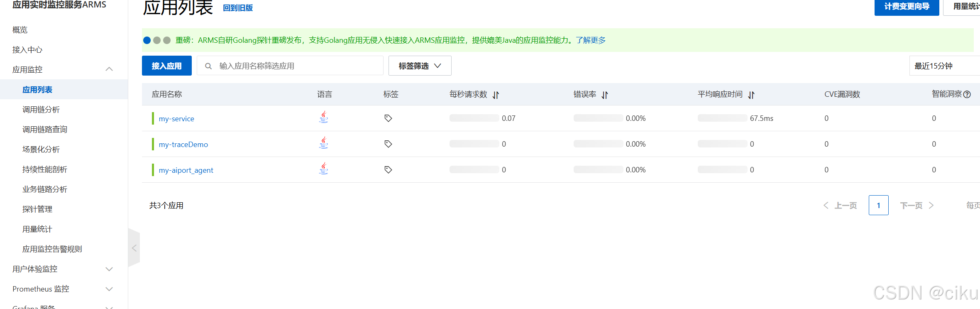The image size is (980, 309).
Task: Open the 标签筛选 dropdown
Action: pos(420,66)
